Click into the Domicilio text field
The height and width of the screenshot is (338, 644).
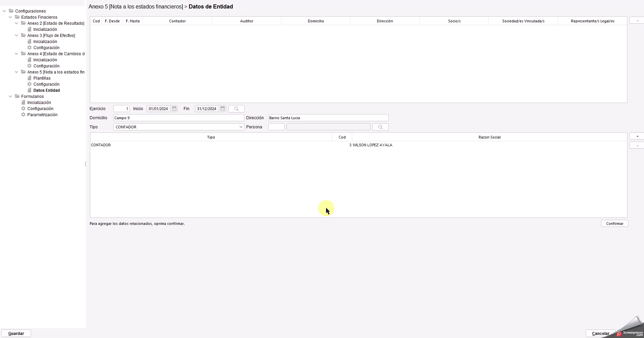(x=179, y=118)
